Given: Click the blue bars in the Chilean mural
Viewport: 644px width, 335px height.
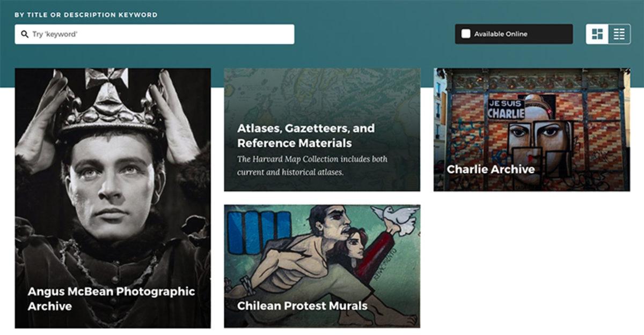Looking at the screenshot, I should tap(260, 232).
